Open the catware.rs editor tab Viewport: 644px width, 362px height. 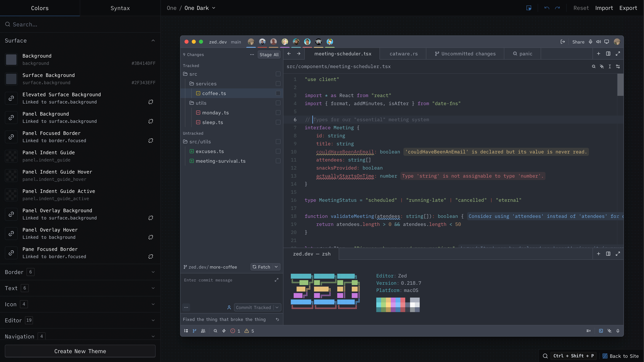[403, 54]
